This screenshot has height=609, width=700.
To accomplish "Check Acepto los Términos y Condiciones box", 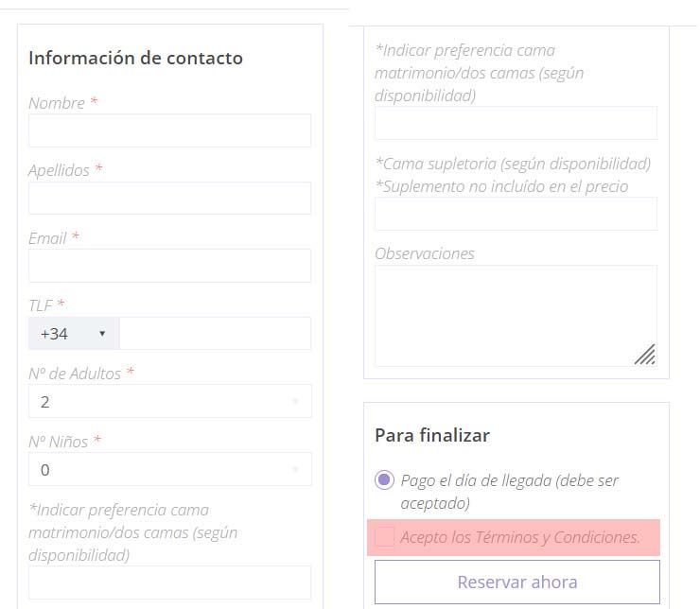I will pyautogui.click(x=384, y=536).
